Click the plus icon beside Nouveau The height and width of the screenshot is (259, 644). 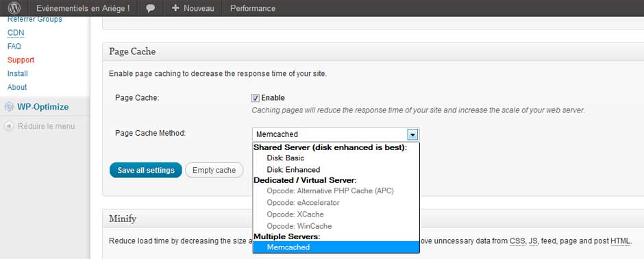pos(175,8)
